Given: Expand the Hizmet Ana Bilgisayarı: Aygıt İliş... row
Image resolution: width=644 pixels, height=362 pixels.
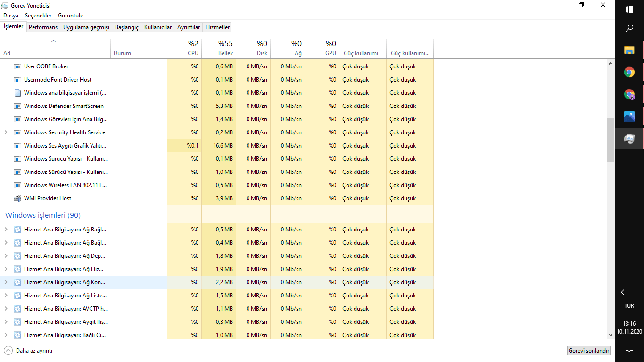Looking at the screenshot, I should (x=6, y=322).
